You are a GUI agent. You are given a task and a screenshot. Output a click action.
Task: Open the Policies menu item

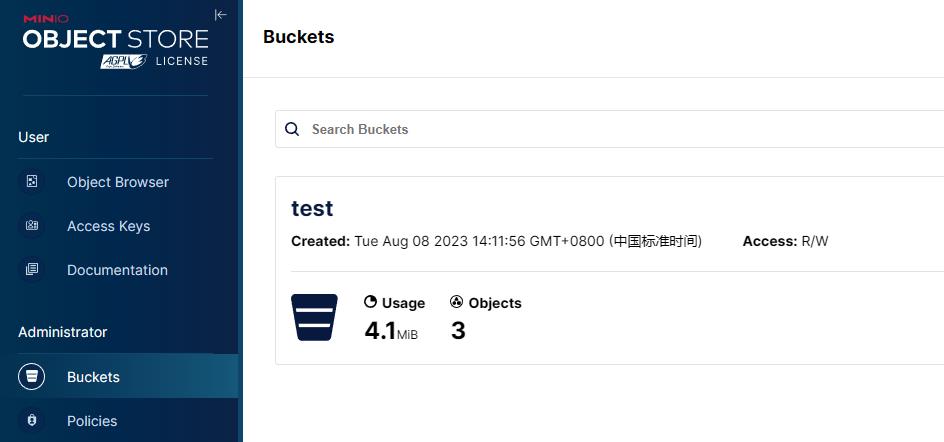point(92,421)
